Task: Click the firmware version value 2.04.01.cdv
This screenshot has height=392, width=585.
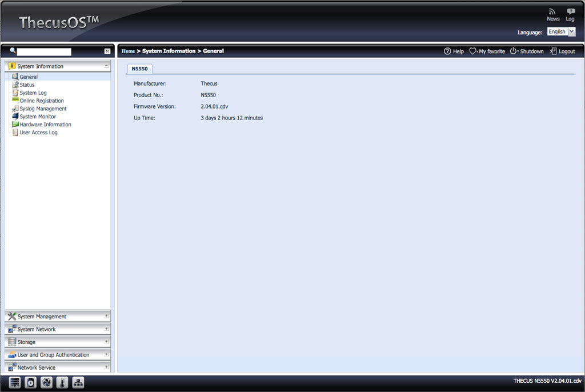Action: [214, 106]
